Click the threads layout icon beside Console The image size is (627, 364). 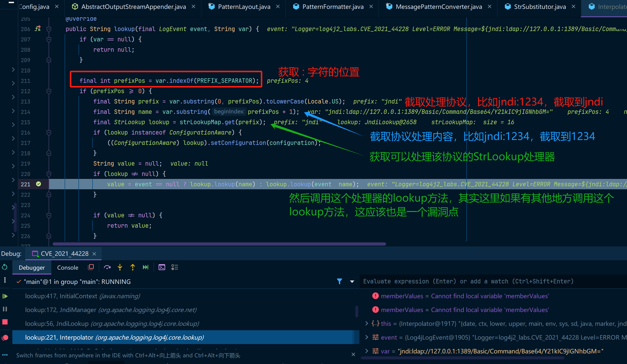point(91,267)
